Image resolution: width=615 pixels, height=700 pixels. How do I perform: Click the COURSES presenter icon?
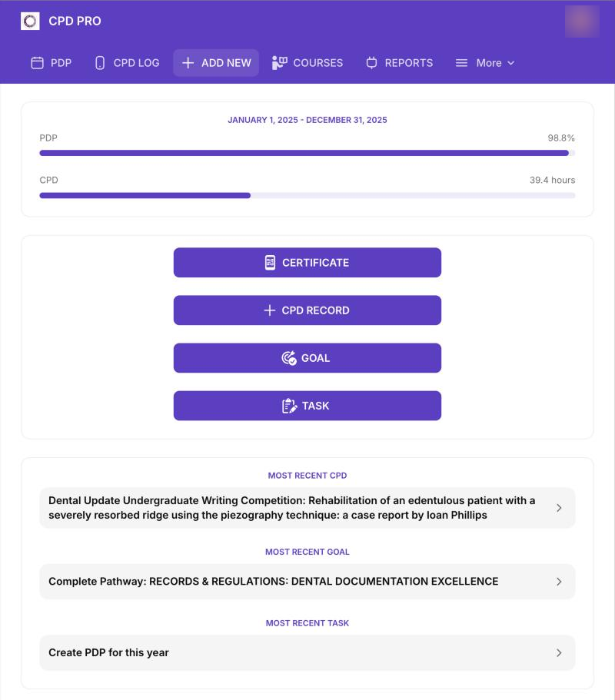click(280, 63)
